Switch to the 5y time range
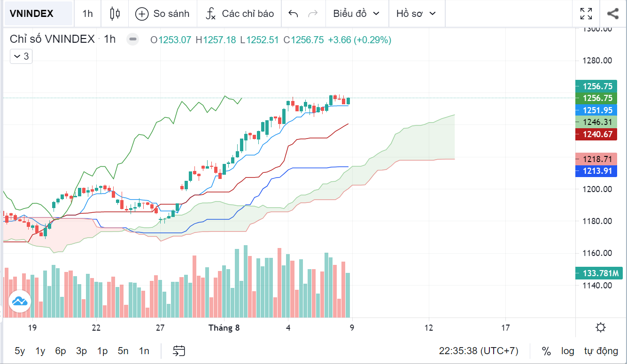 pyautogui.click(x=20, y=351)
